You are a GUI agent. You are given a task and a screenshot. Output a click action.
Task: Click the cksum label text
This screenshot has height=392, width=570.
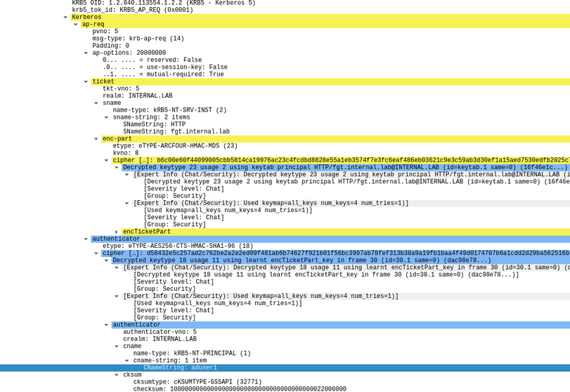132,375
